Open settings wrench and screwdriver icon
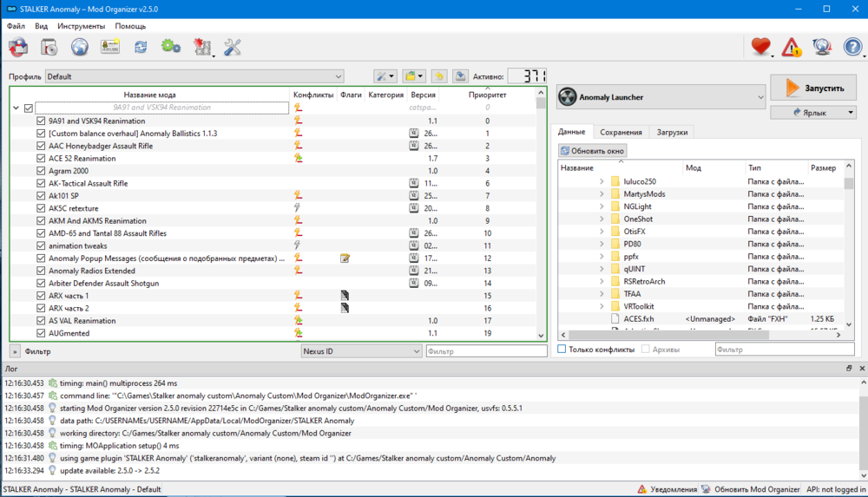This screenshot has height=497, width=868. click(233, 48)
